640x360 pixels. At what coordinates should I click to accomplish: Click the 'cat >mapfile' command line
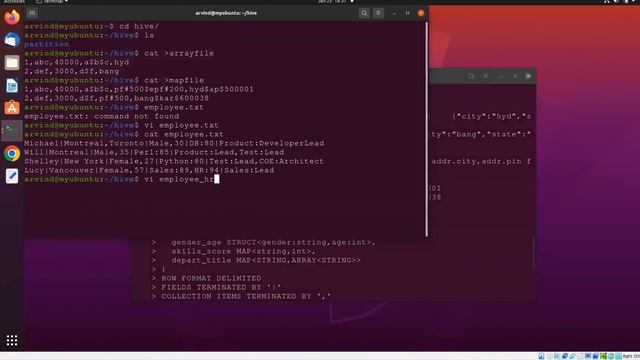tap(114, 80)
